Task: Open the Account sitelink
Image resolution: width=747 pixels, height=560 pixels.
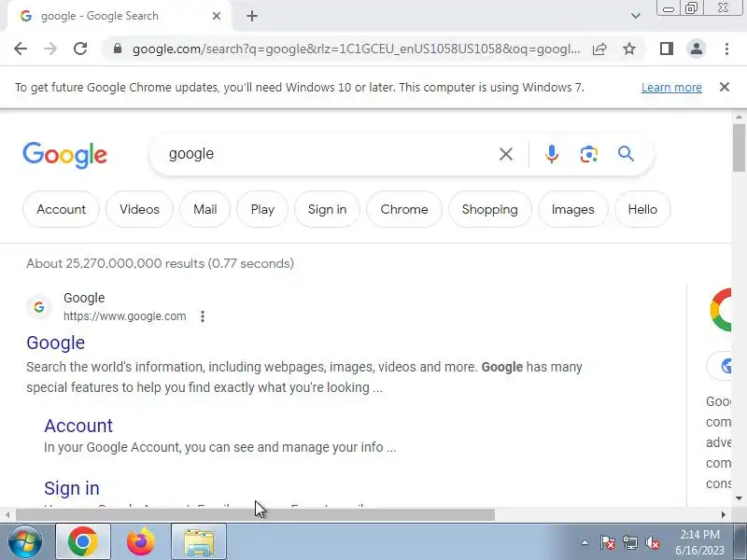Action: pos(78,426)
